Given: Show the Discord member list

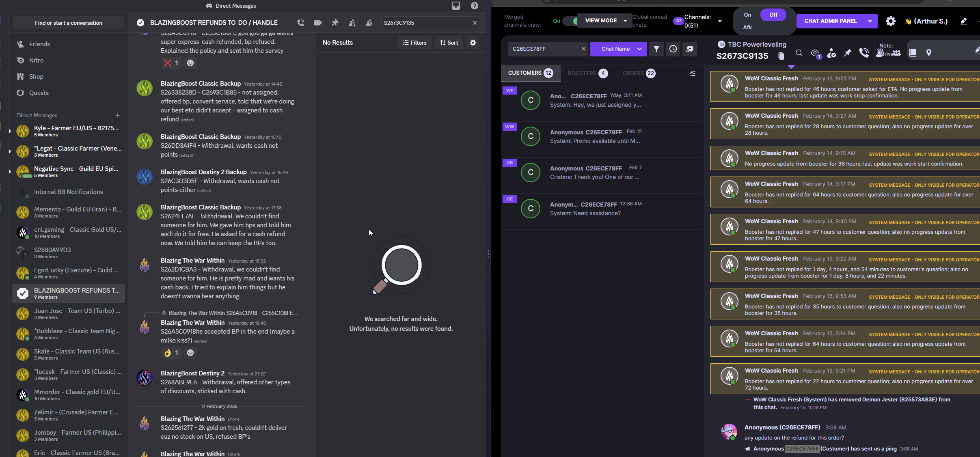Looking at the screenshot, I should click(369, 23).
